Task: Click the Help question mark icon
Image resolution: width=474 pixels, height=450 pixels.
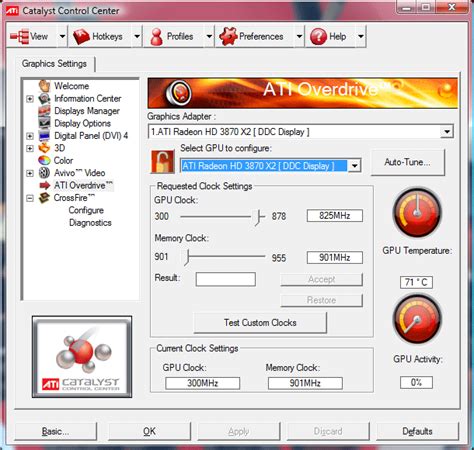Action: pos(318,36)
